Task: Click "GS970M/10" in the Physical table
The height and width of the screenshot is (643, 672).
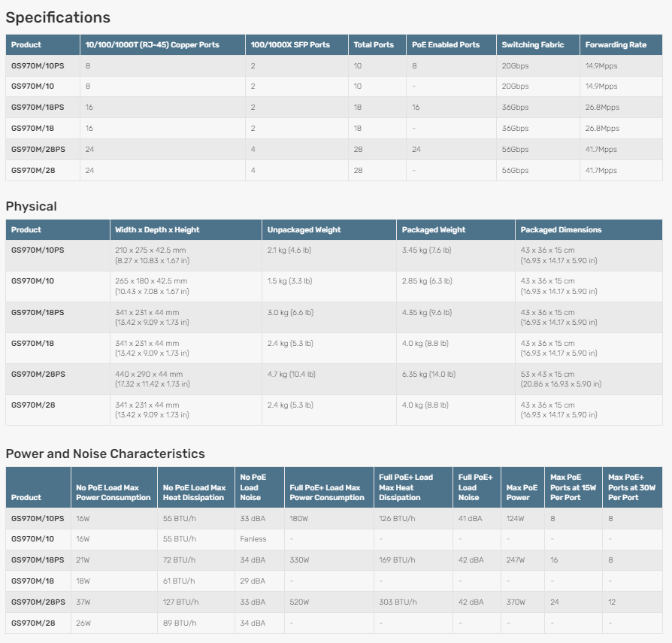Action: [32, 281]
